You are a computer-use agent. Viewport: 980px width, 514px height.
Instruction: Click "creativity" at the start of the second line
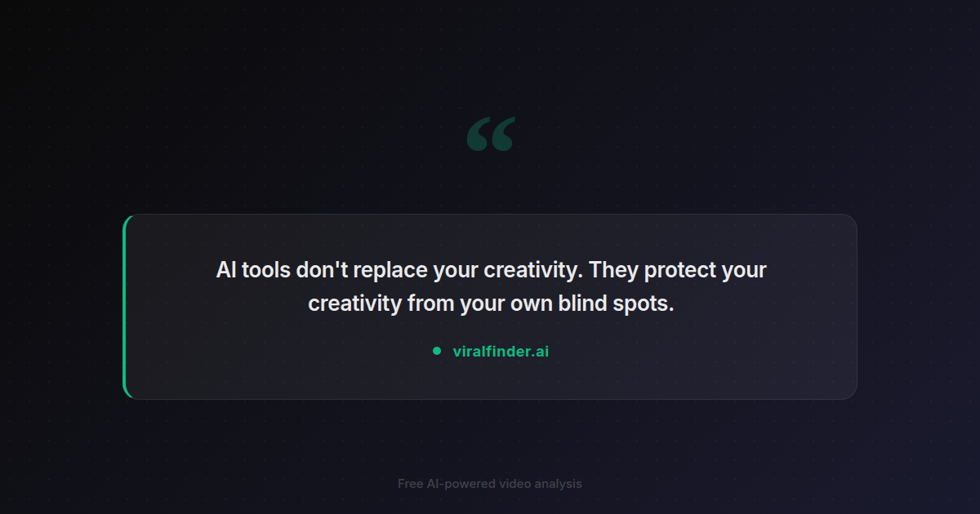tap(354, 304)
